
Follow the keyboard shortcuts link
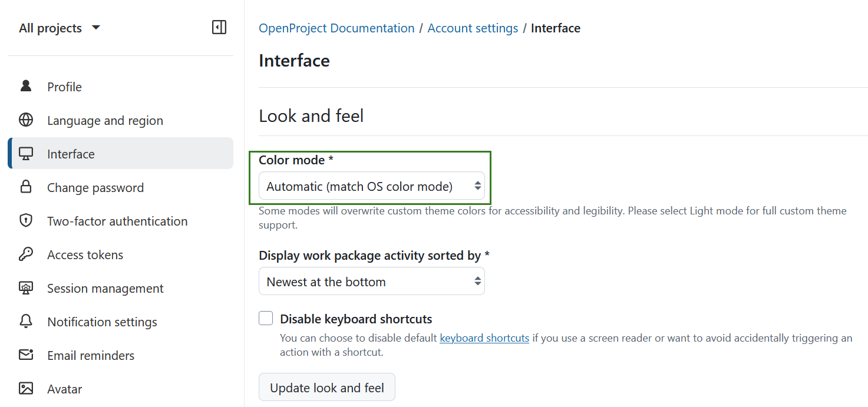pos(484,337)
